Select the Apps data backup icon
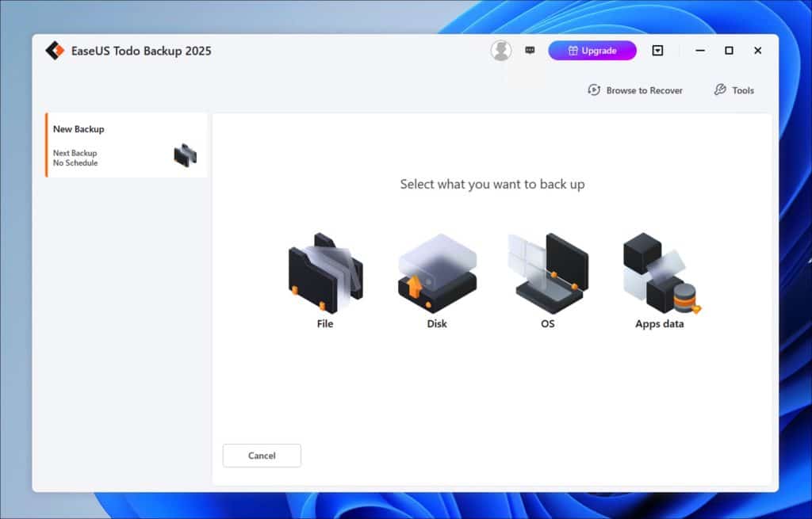Image resolution: width=812 pixels, height=519 pixels. [659, 271]
